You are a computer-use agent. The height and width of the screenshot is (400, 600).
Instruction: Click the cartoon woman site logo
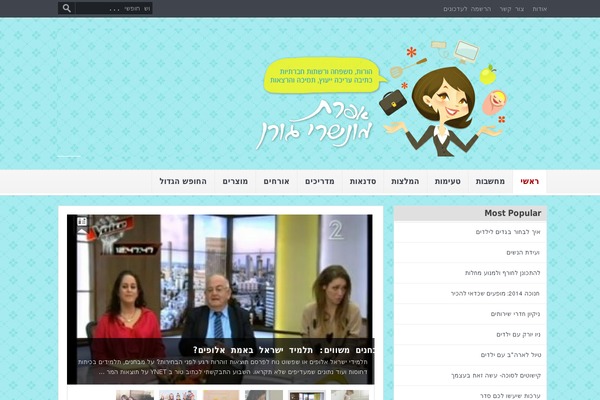pos(444,100)
